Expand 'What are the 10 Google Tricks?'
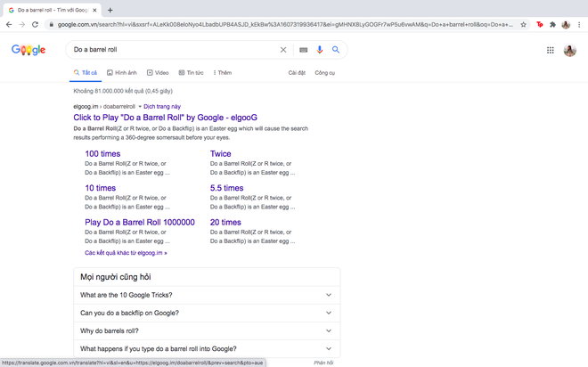This screenshot has height=367, width=588. click(207, 295)
